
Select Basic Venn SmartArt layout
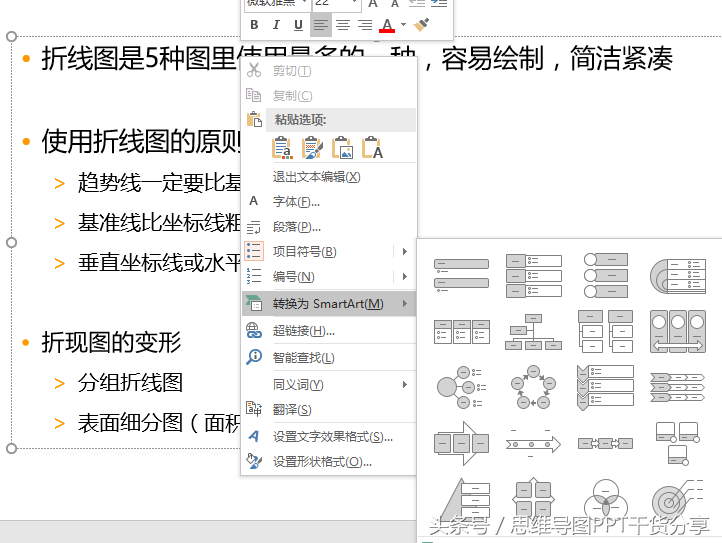[x=605, y=498]
